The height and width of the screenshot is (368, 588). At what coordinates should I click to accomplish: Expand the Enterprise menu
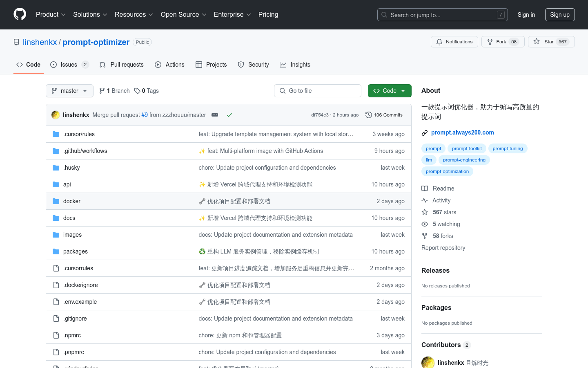click(x=232, y=15)
